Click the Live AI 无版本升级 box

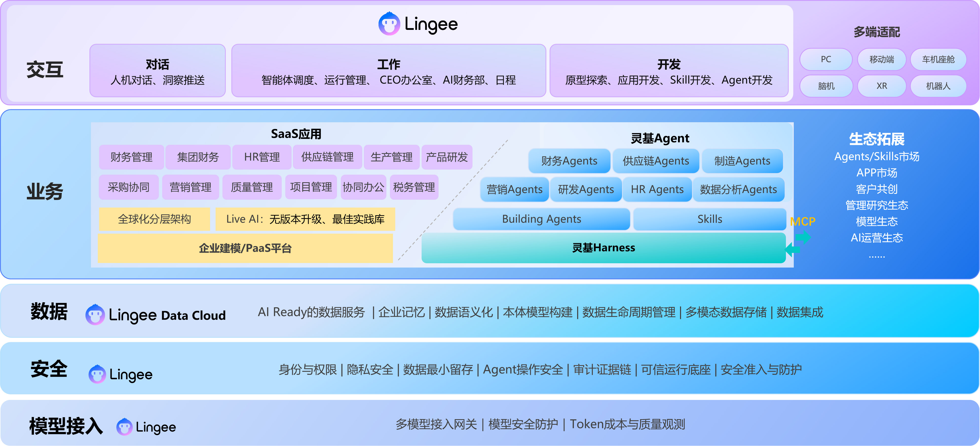click(305, 219)
